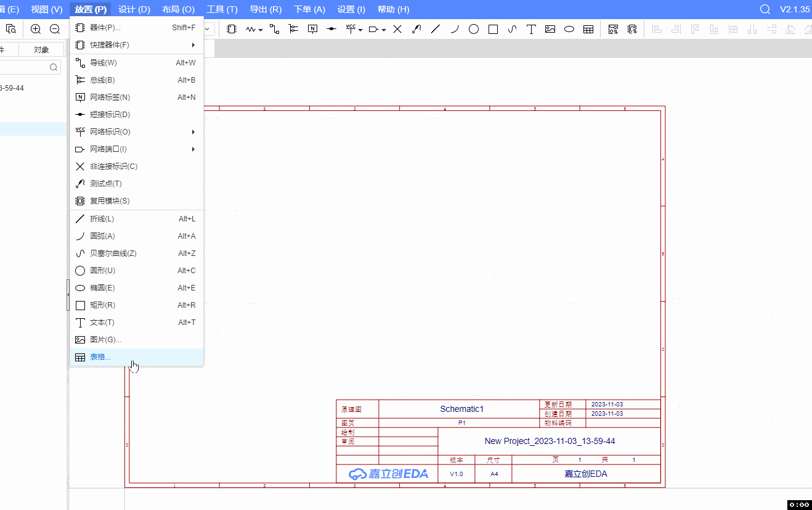Open the 帮助 (H) menu

coord(393,9)
